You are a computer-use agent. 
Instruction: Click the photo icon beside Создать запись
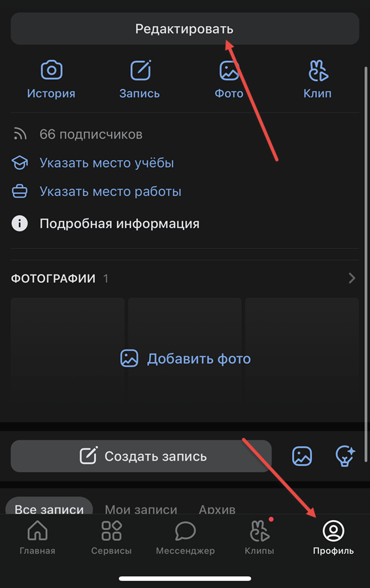[302, 455]
